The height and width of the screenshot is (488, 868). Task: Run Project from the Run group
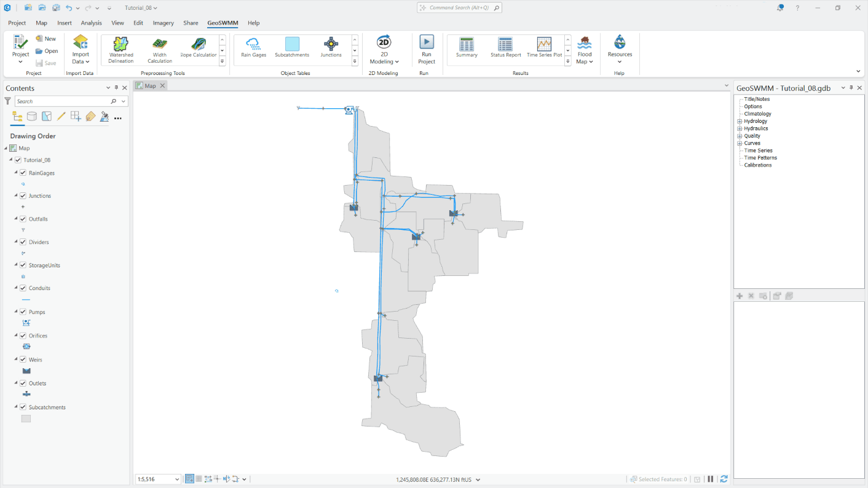(426, 49)
